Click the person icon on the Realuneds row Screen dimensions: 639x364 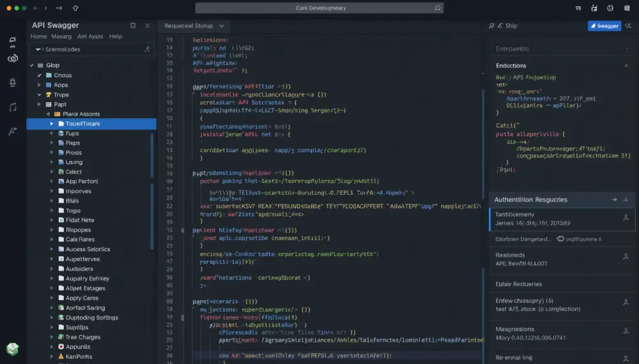tap(626, 257)
